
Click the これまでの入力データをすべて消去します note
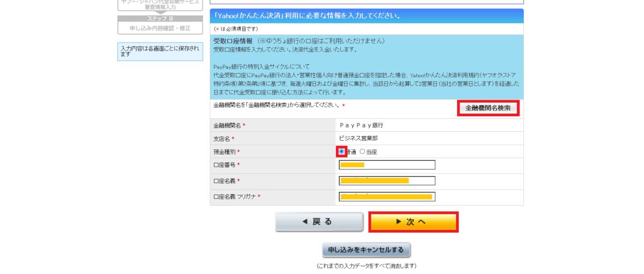[x=367, y=266]
